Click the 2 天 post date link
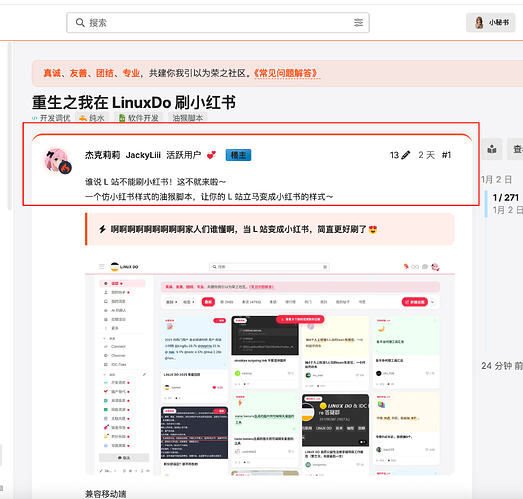The width and height of the screenshot is (523, 499). click(x=427, y=155)
